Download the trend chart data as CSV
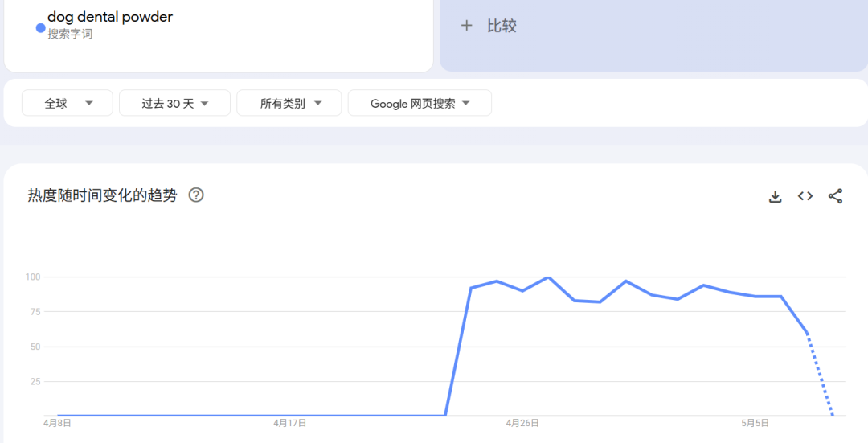This screenshot has width=868, height=443. tap(775, 196)
